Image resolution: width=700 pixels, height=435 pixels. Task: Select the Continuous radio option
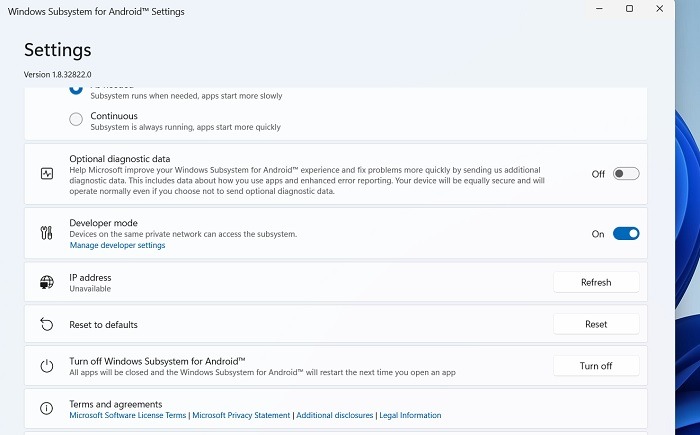coord(77,120)
